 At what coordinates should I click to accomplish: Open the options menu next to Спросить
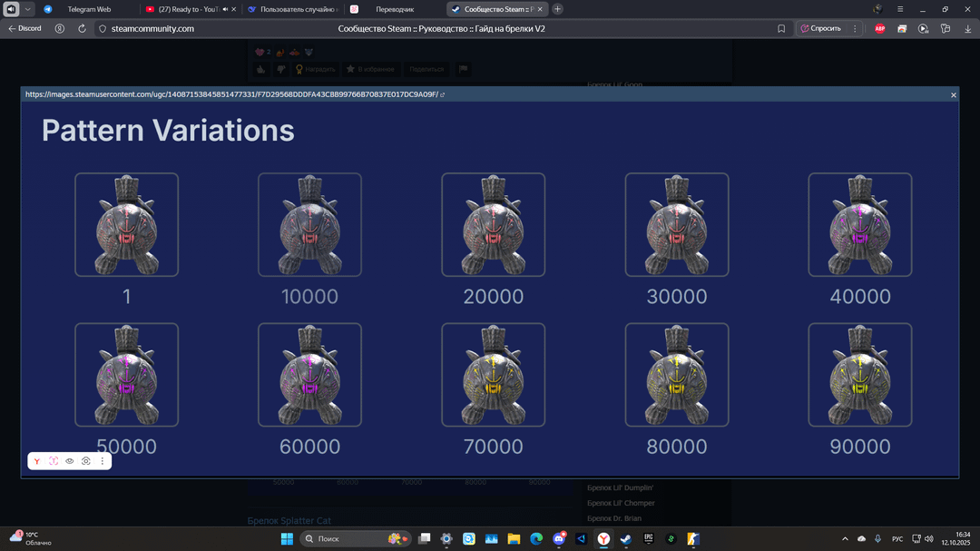click(855, 29)
